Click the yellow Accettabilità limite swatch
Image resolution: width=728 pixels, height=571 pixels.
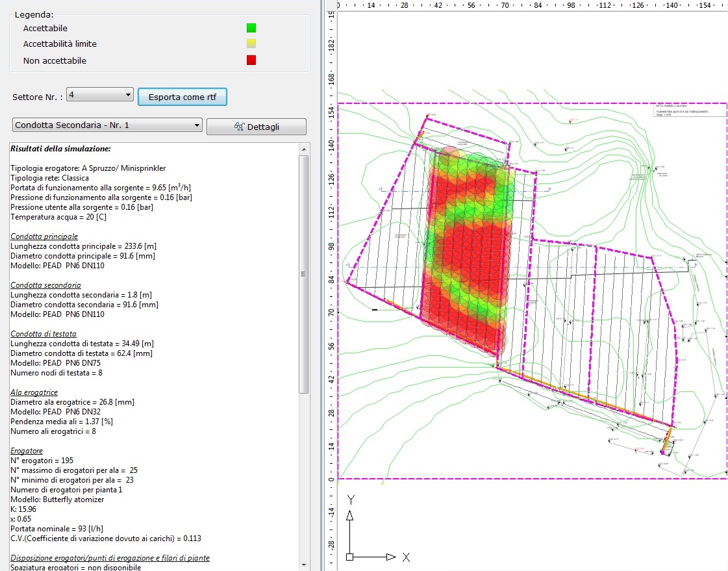coord(251,44)
